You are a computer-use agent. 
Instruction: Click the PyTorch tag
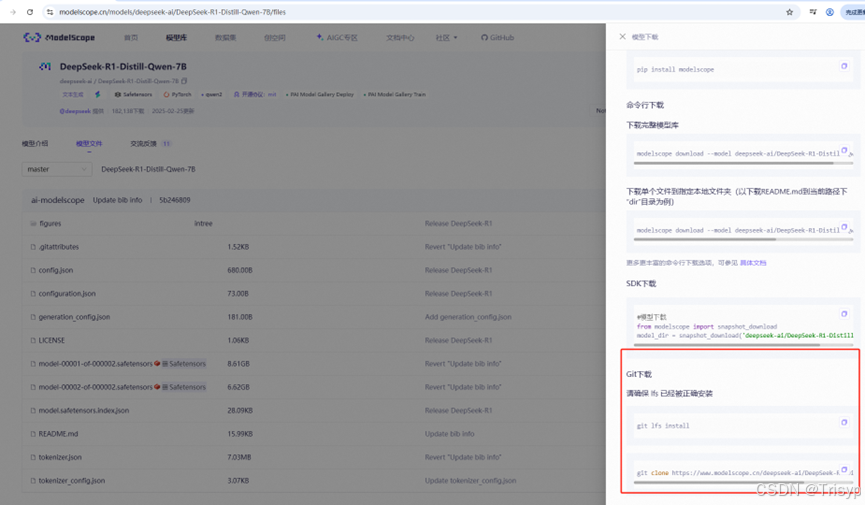coord(178,94)
